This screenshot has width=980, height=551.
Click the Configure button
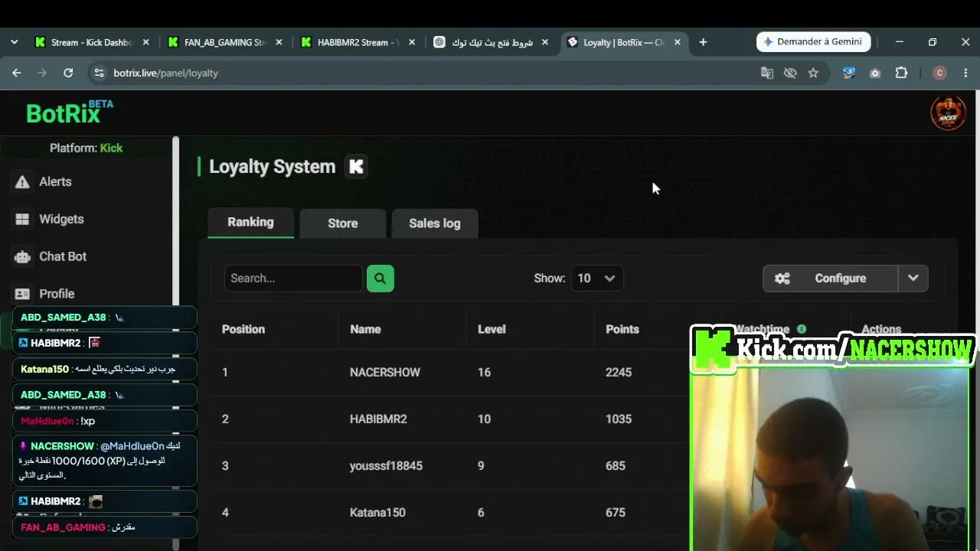(831, 279)
